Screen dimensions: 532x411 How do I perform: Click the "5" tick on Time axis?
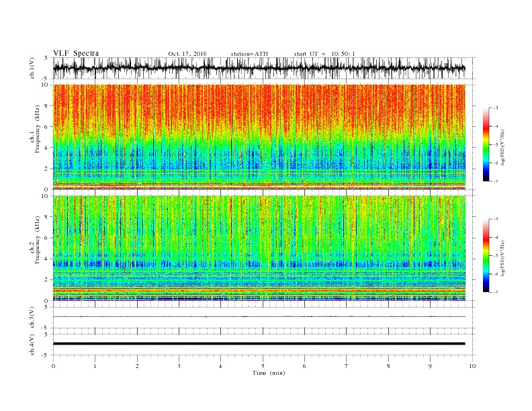pos(263,366)
